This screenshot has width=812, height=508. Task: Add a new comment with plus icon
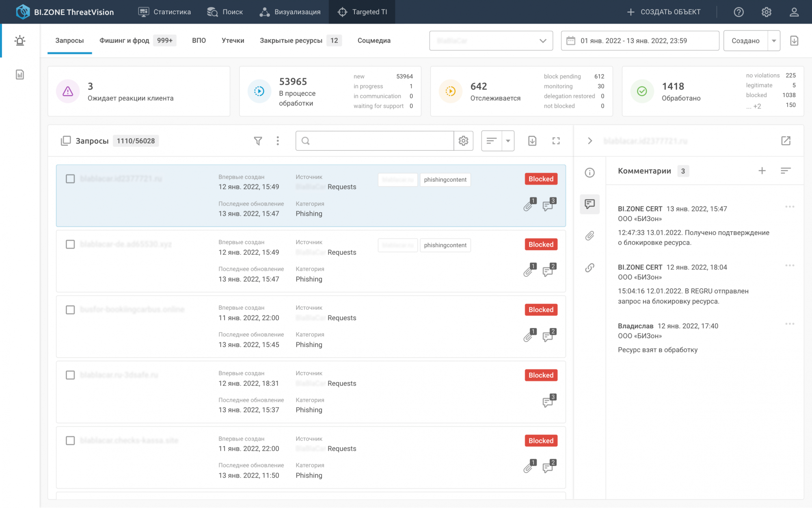[x=762, y=171]
